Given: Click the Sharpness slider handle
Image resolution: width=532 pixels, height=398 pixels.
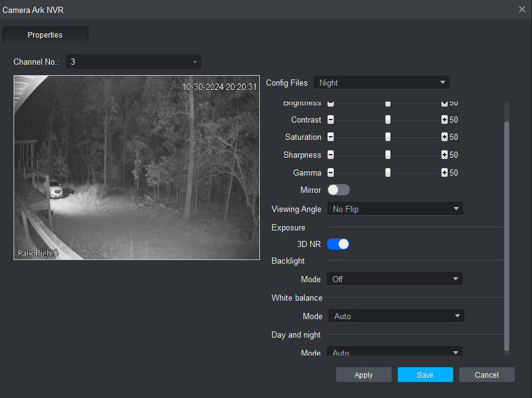Looking at the screenshot, I should 388,155.
